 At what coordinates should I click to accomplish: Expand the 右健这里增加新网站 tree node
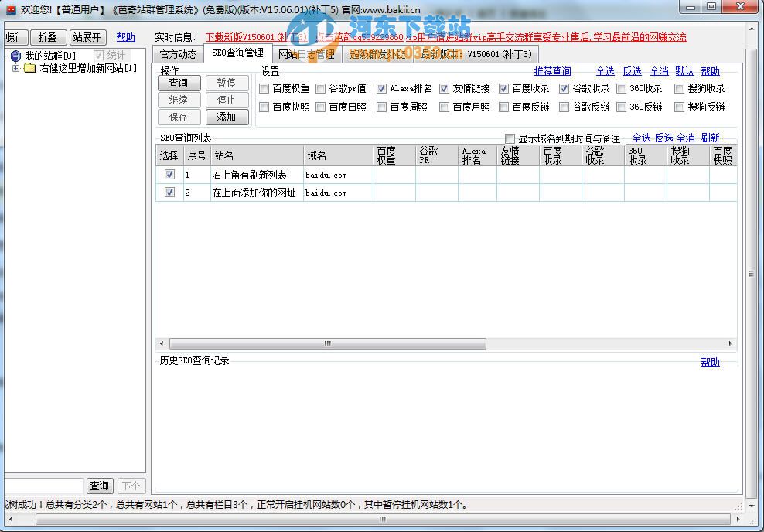(x=16, y=67)
